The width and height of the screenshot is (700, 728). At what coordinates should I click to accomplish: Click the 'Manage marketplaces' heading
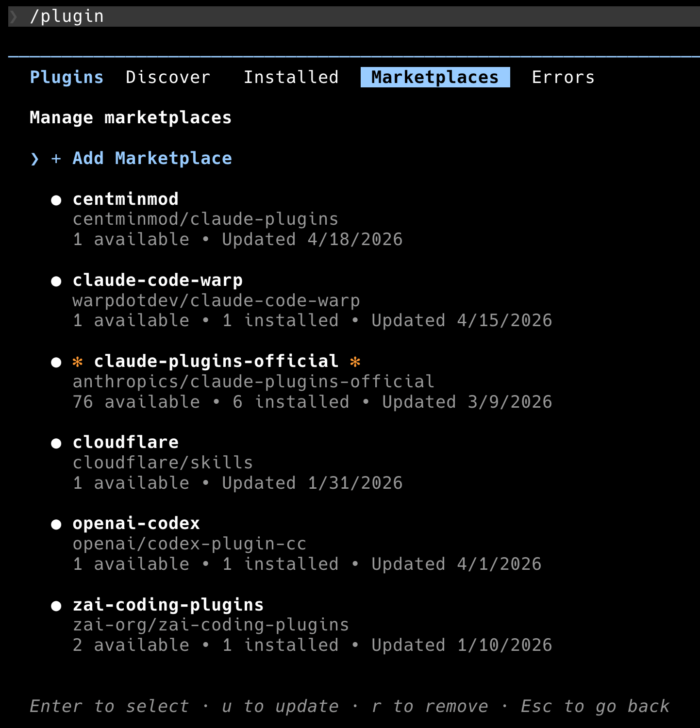(x=131, y=117)
